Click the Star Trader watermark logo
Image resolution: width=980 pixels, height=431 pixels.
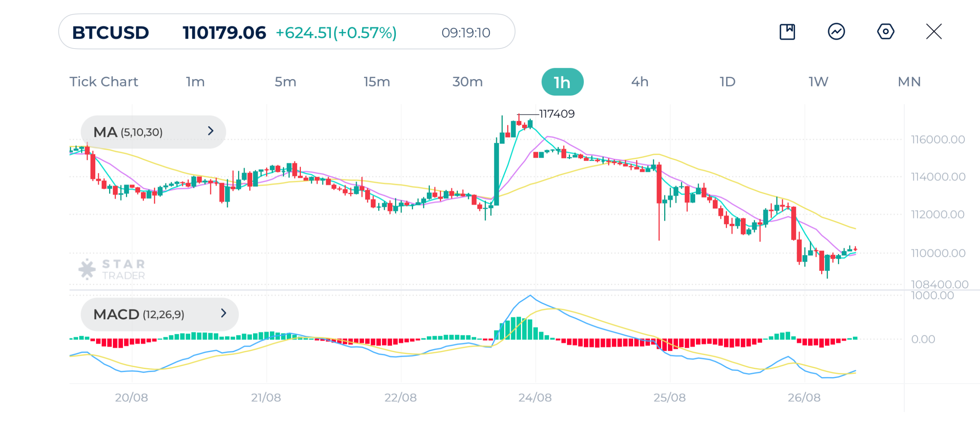click(x=112, y=269)
